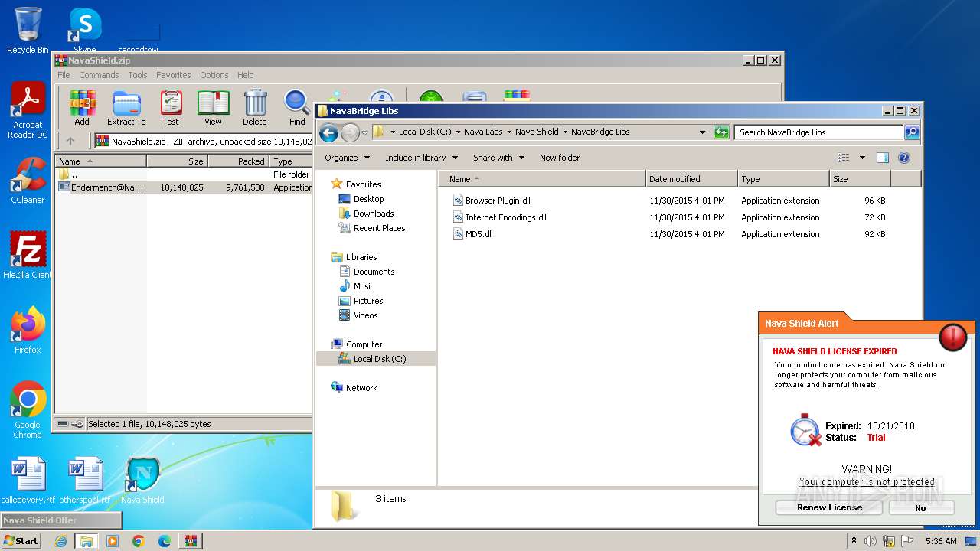Image resolution: width=980 pixels, height=551 pixels.
Task: Click the Delete trash icon in WinRAR
Action: (x=255, y=107)
